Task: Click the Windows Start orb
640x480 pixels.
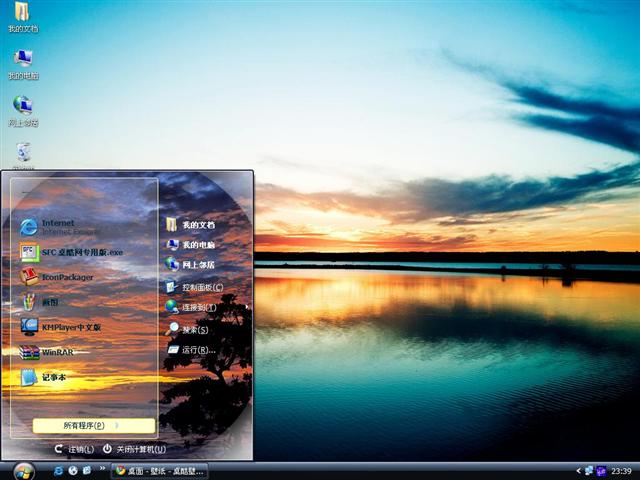Action: point(24,472)
